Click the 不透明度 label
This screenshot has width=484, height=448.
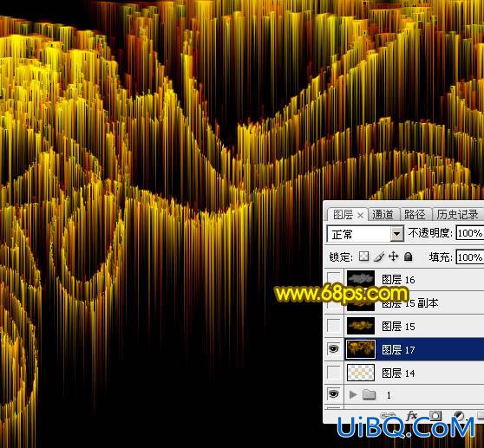(430, 232)
